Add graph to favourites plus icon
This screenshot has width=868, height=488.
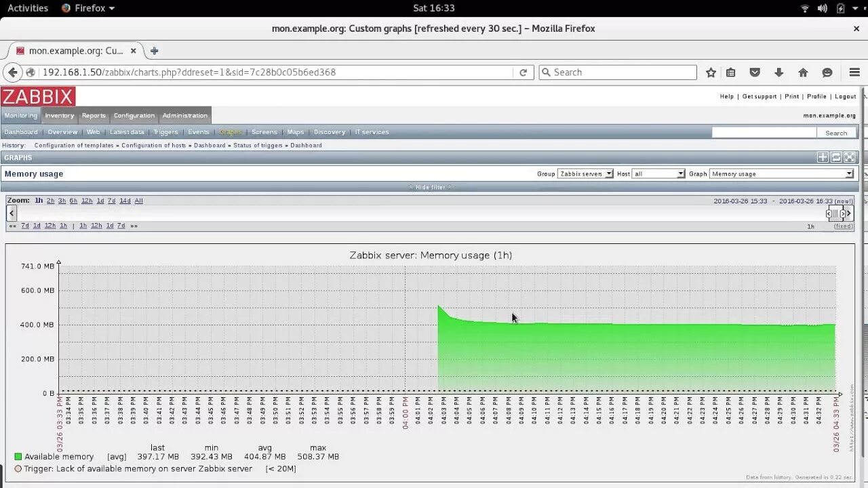[823, 157]
